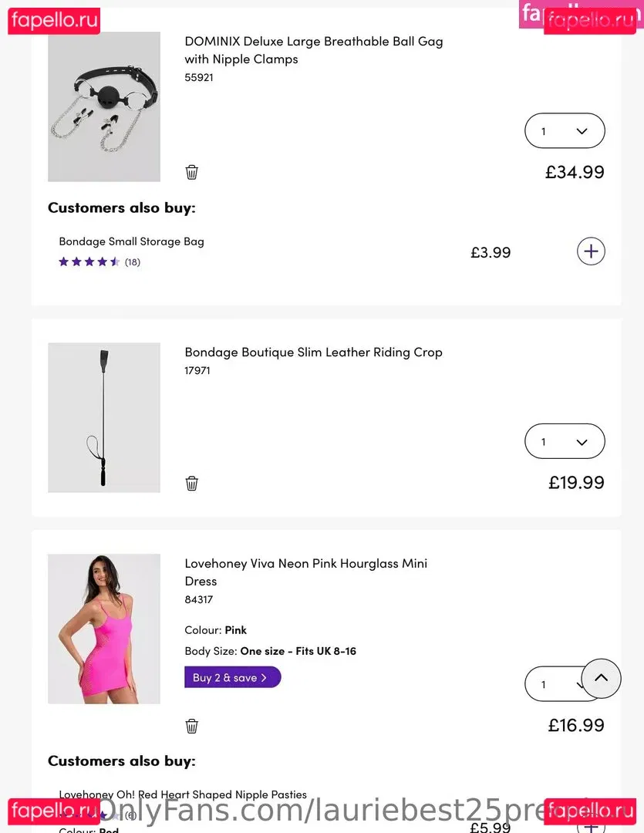Click the ball gag product thumbnail

pos(104,106)
